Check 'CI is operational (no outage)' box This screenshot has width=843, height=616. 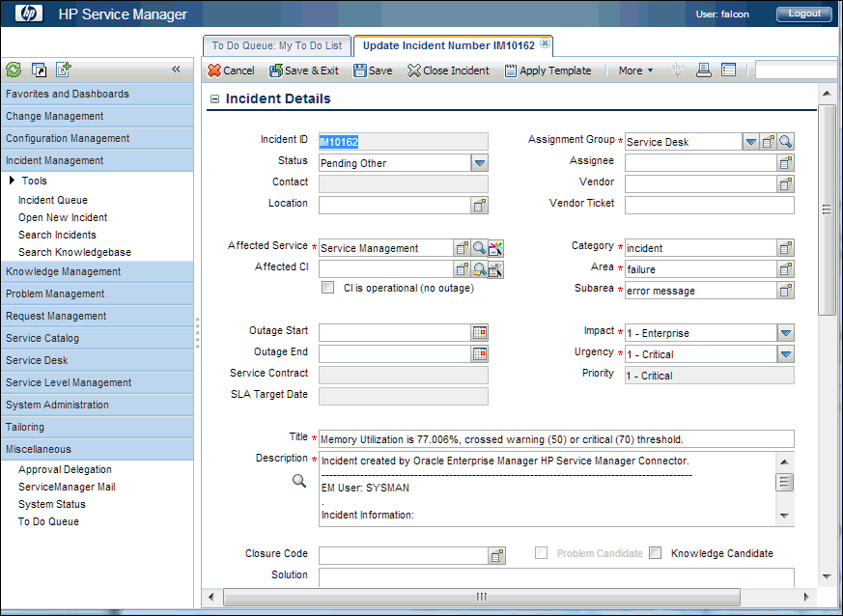pyautogui.click(x=328, y=288)
